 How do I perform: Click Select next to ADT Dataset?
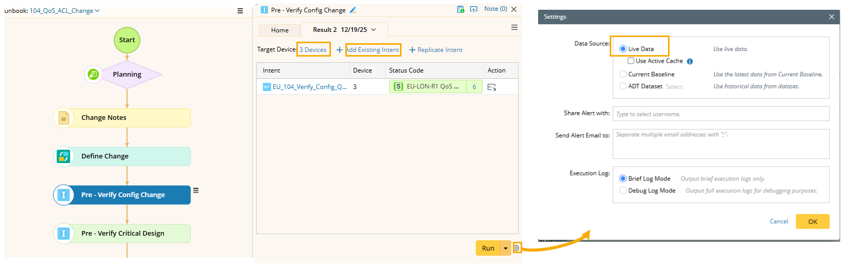pyautogui.click(x=674, y=87)
